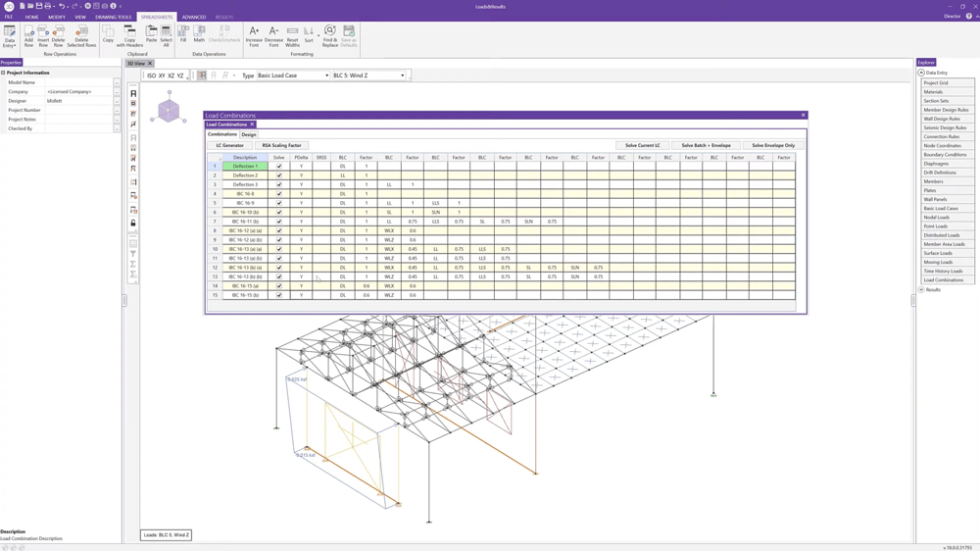Toggle Solve checkbox for IBC 16-15 (b)

click(x=279, y=295)
